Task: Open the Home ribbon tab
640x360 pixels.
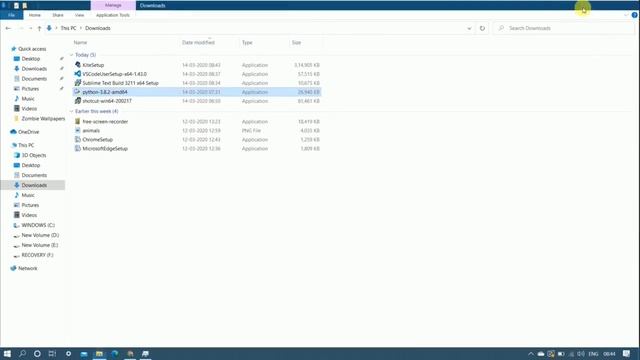Action: click(35, 15)
